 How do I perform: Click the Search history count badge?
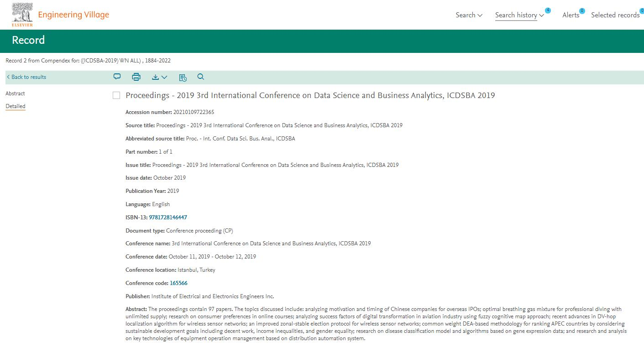click(x=548, y=10)
